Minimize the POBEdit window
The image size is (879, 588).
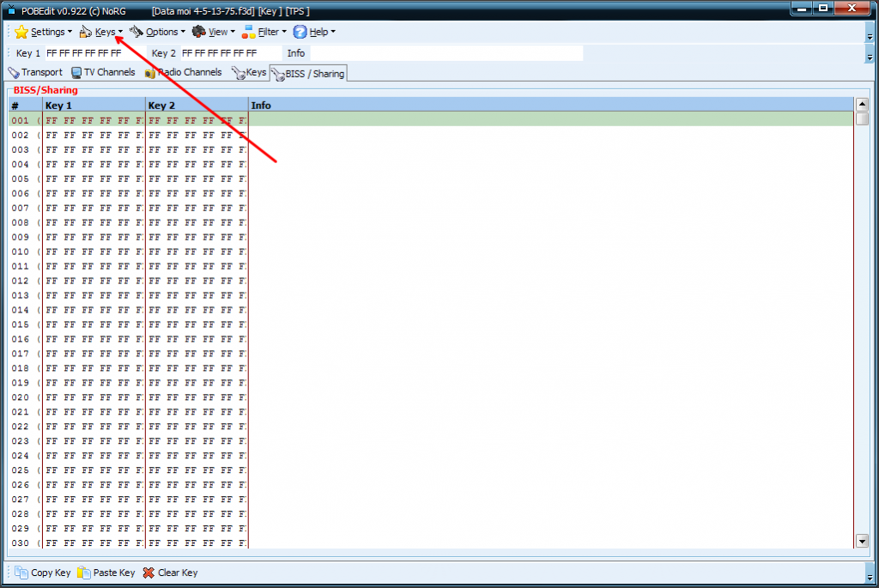point(802,8)
